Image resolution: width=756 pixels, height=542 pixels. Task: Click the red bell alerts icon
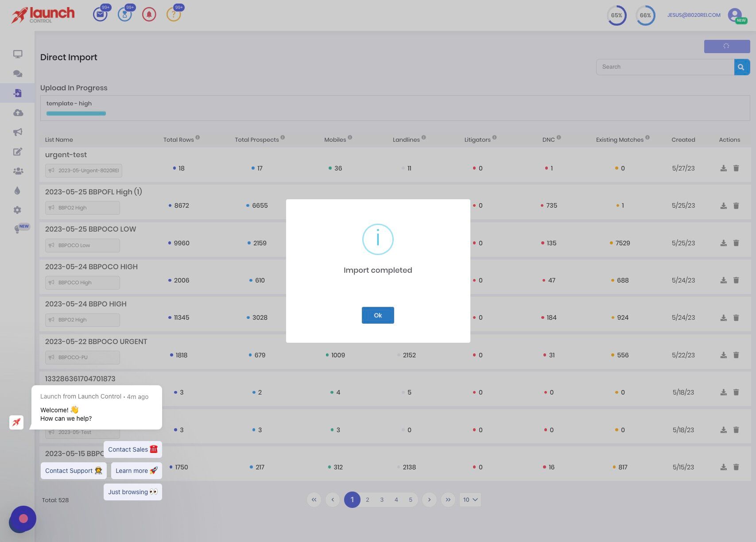[149, 14]
